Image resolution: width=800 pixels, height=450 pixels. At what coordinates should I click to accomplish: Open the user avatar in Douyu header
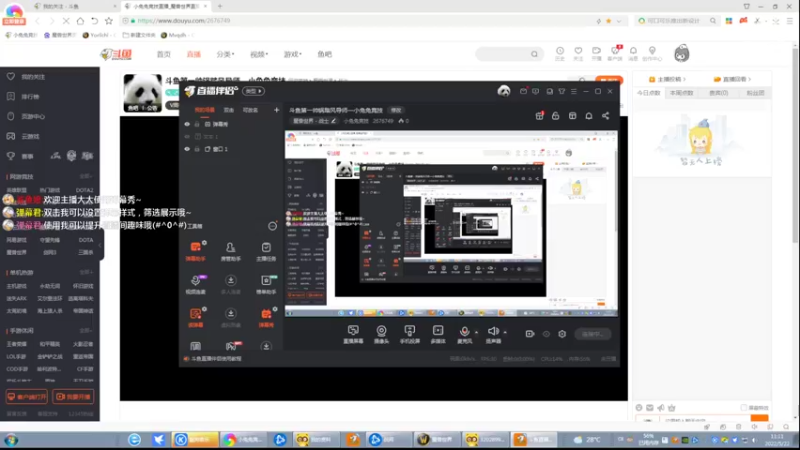tap(682, 54)
